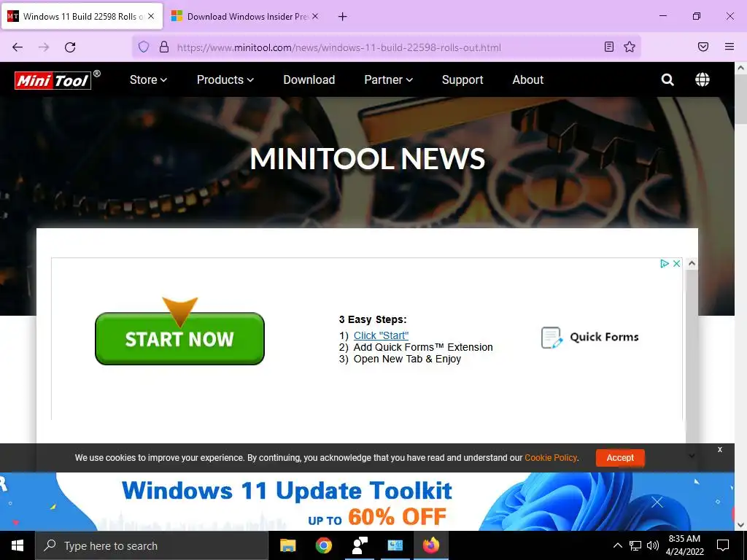Expand the Store dropdown menu

click(x=148, y=79)
